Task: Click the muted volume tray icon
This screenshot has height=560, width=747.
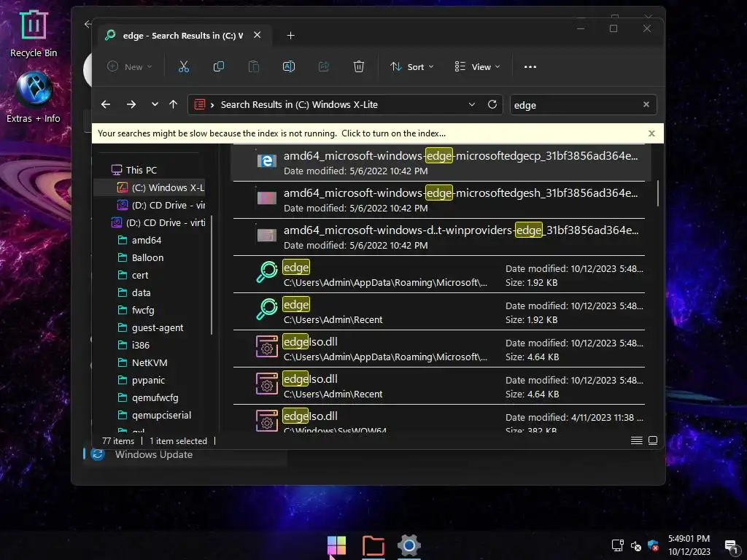Action: click(x=635, y=546)
